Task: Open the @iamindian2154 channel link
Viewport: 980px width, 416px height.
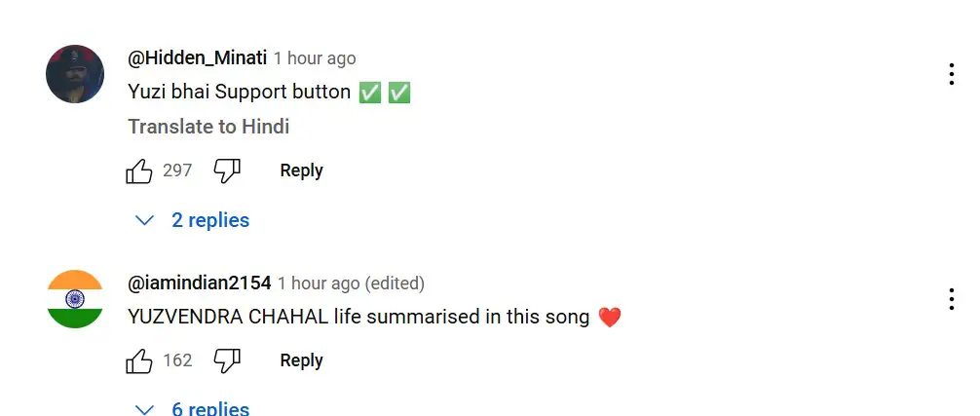Action: 199,284
